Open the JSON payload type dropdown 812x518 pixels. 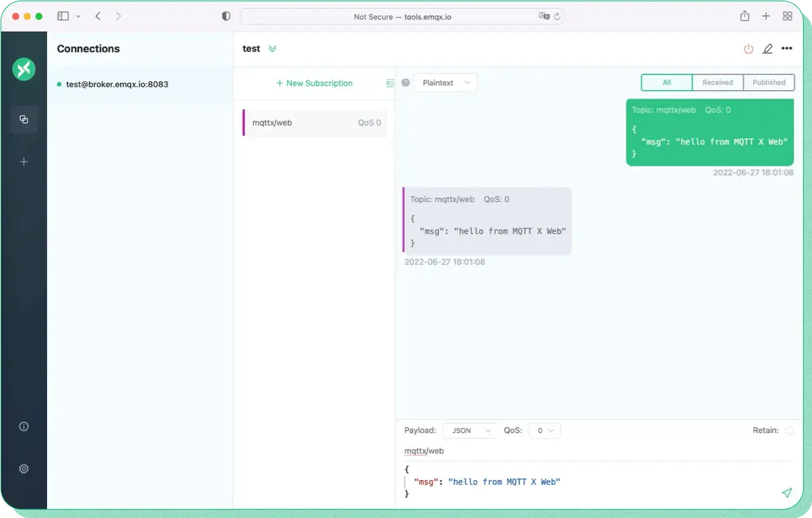(469, 430)
